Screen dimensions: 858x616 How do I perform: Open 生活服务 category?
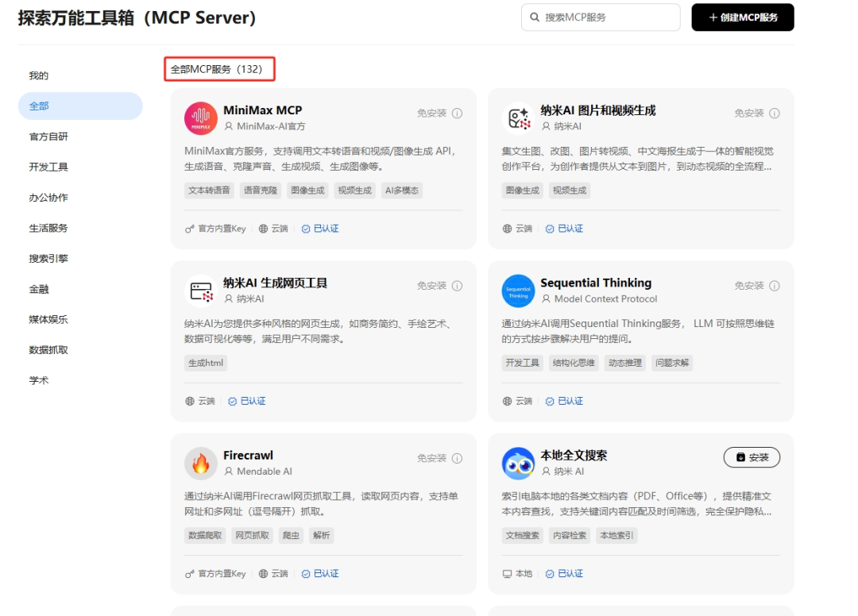[x=48, y=228]
